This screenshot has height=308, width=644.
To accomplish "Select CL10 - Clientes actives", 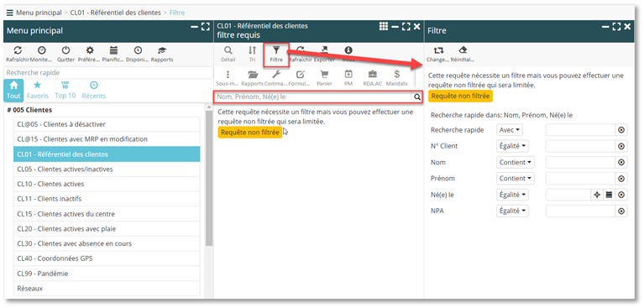I will click(107, 184).
